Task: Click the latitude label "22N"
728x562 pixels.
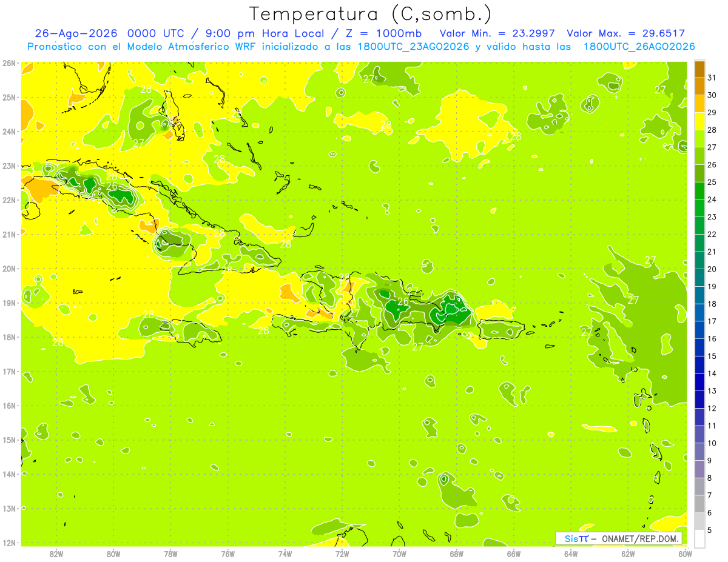Action: pyautogui.click(x=9, y=200)
